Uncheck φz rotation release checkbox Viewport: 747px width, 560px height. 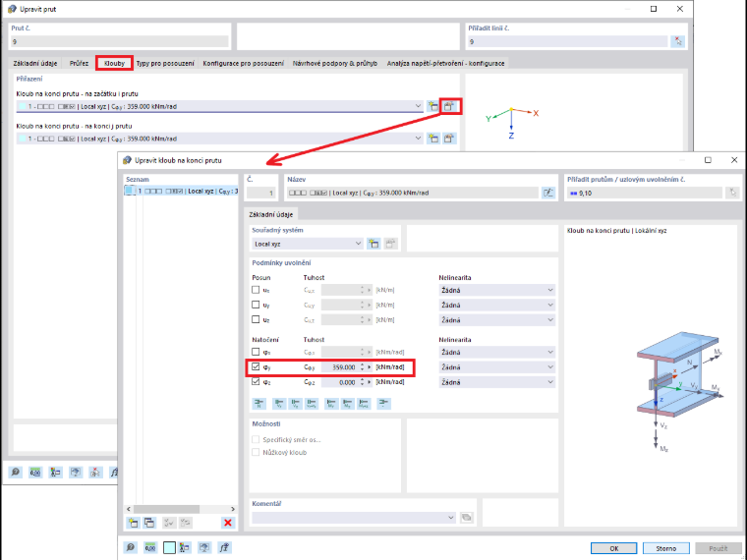click(x=256, y=381)
